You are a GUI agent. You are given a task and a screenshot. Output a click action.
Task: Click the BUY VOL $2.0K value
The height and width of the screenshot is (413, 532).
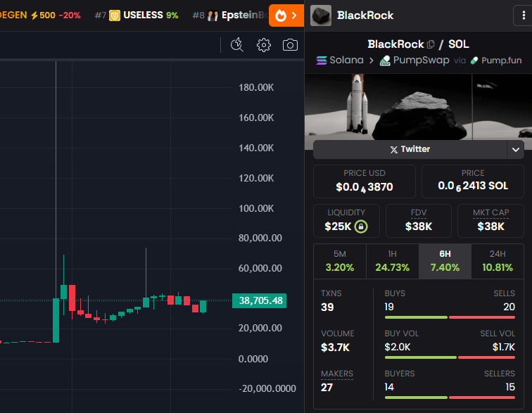pyautogui.click(x=398, y=347)
